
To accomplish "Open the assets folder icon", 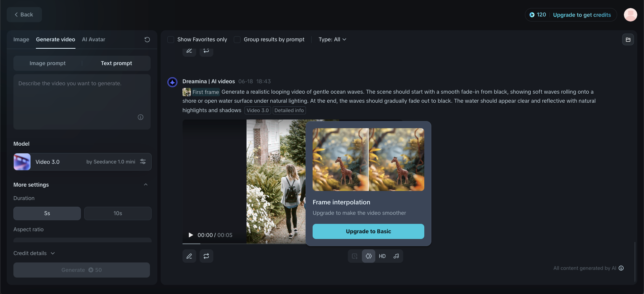I will point(628,40).
